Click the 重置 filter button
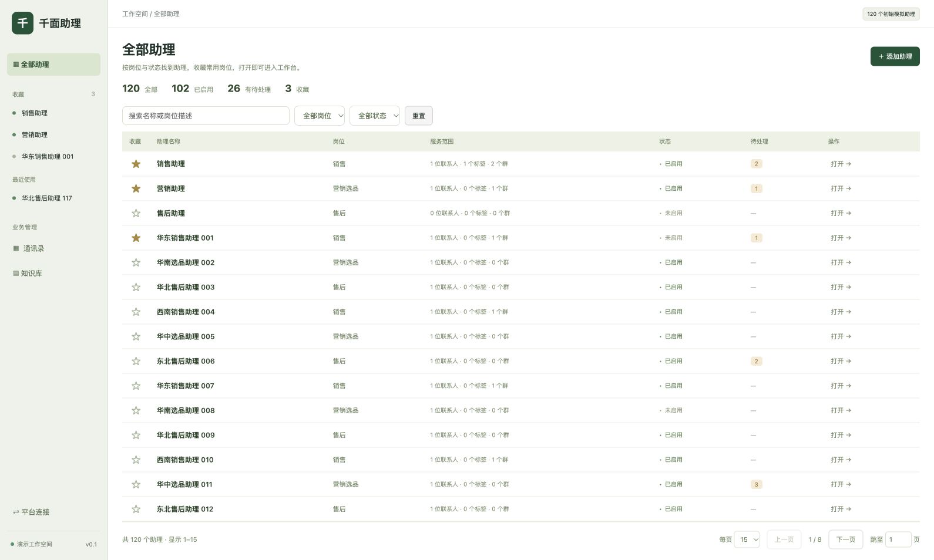Image resolution: width=934 pixels, height=560 pixels. (419, 116)
